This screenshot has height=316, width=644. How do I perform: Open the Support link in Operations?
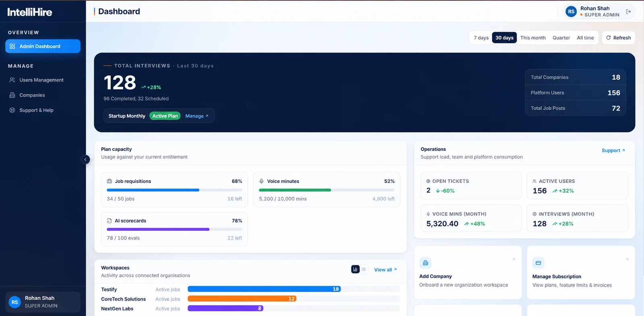click(613, 150)
